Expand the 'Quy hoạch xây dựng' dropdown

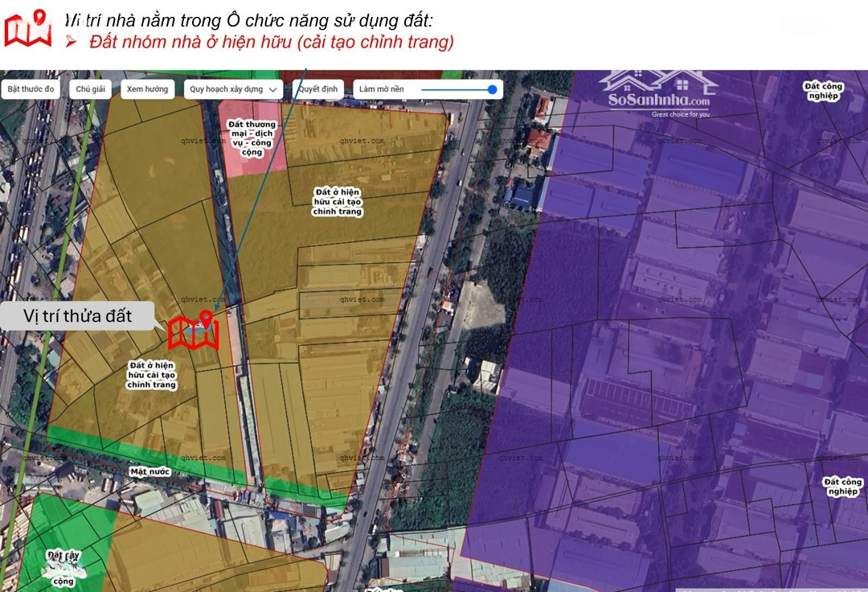point(233,89)
